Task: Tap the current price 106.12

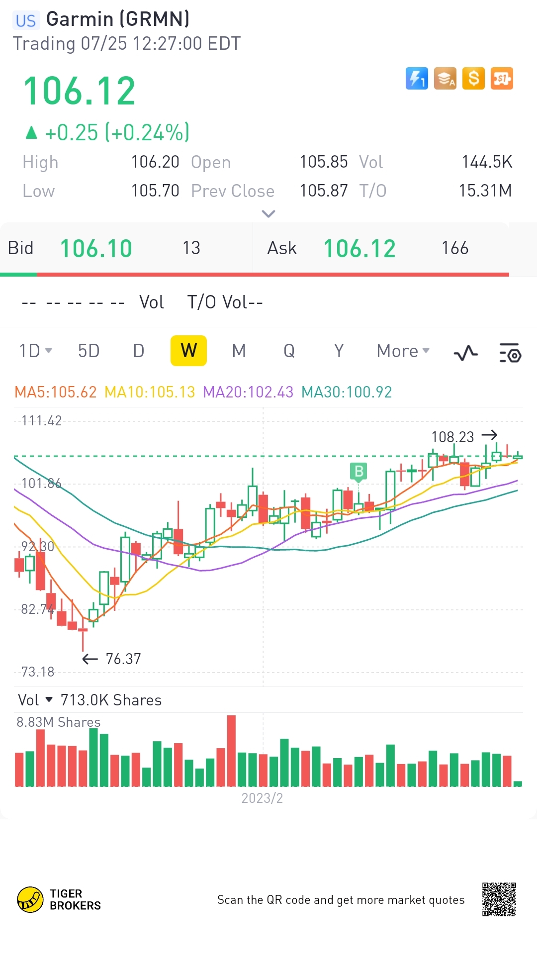Action: pos(80,91)
